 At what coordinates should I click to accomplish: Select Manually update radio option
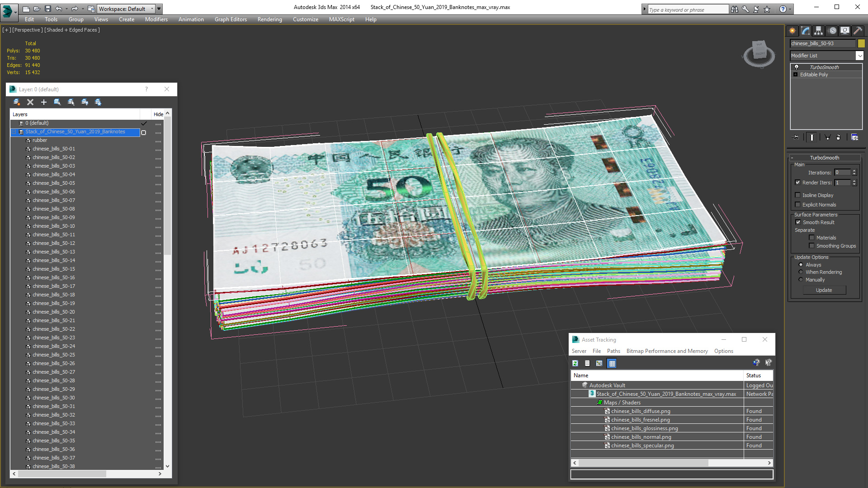(x=801, y=280)
